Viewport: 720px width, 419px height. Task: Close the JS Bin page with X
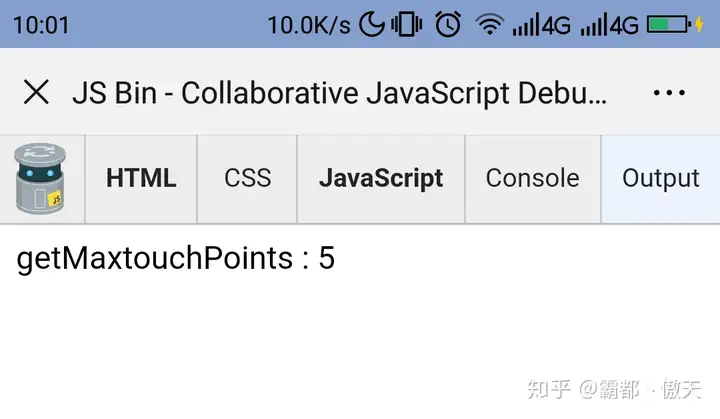click(x=36, y=93)
